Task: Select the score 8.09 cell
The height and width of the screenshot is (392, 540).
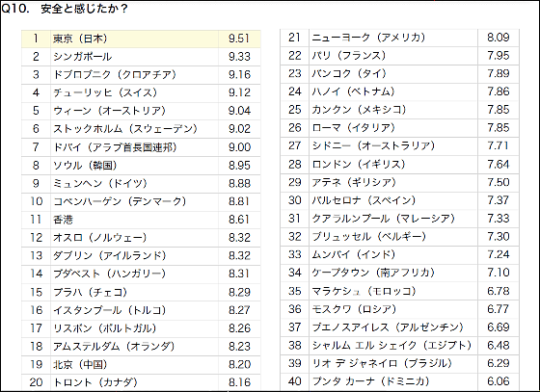Action: coord(499,38)
